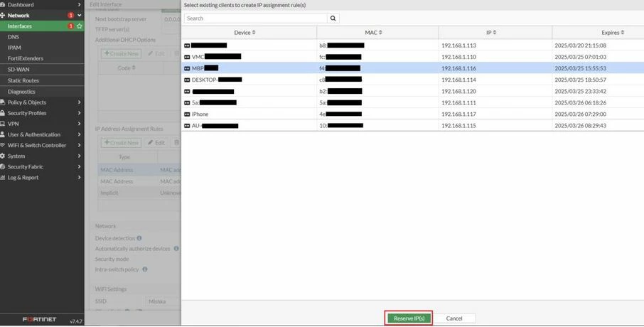Click device icon in the 192.168.1.120 row
644x327 pixels.
(x=187, y=92)
